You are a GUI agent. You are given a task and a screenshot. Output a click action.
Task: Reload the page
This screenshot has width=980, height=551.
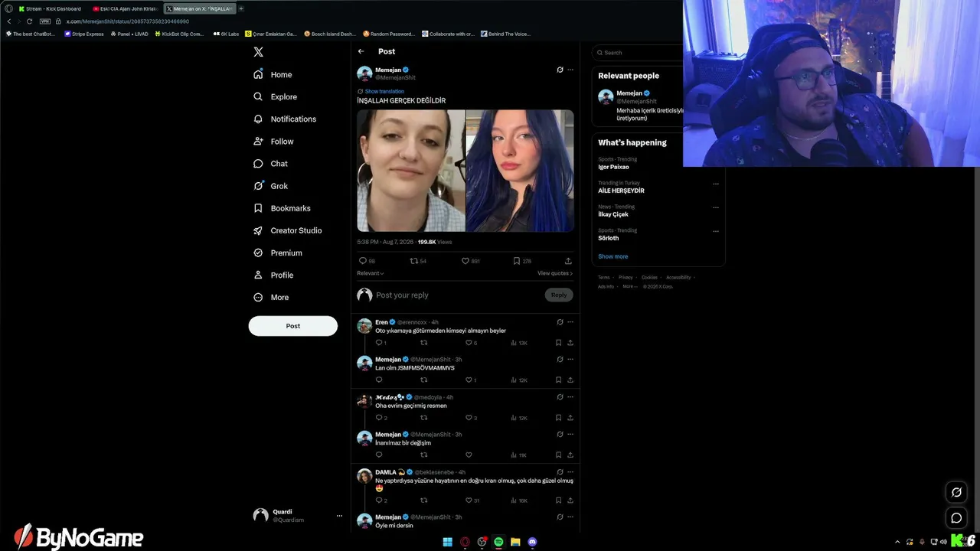tap(29, 21)
